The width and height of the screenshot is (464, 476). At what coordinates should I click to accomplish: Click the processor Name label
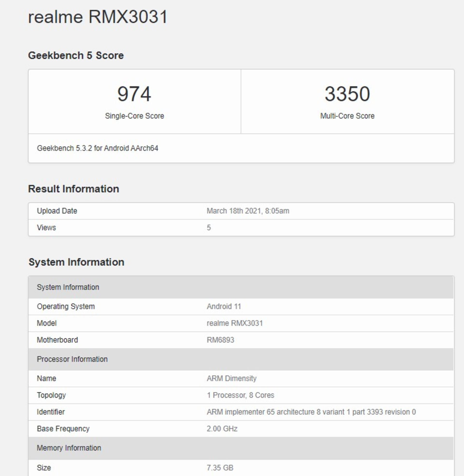46,379
